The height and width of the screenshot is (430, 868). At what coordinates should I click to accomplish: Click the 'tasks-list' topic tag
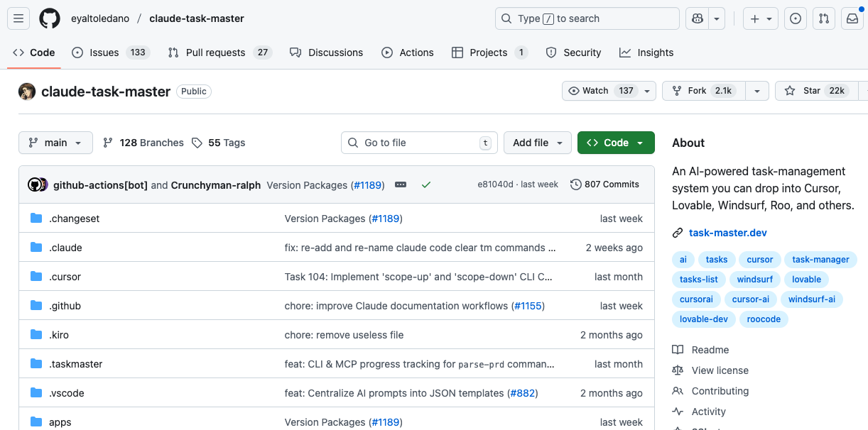click(x=698, y=280)
